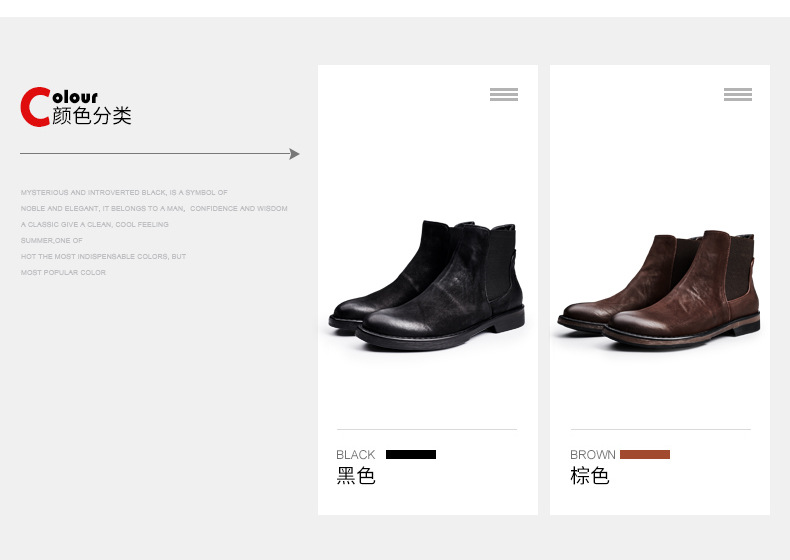Select the brown color swatch bar

pos(645,455)
